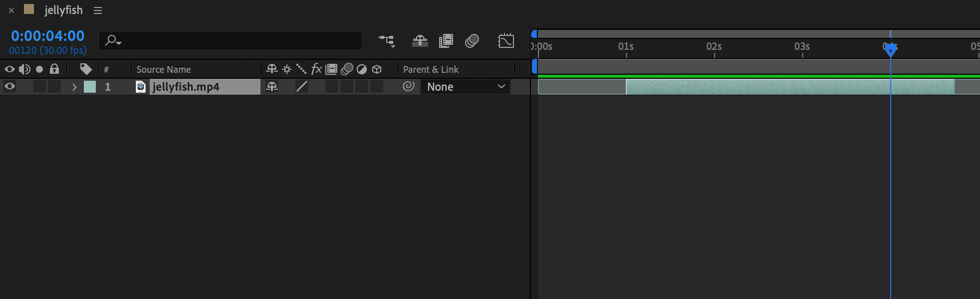
Task: Open the search filter dropdown magnifier
Action: click(113, 41)
